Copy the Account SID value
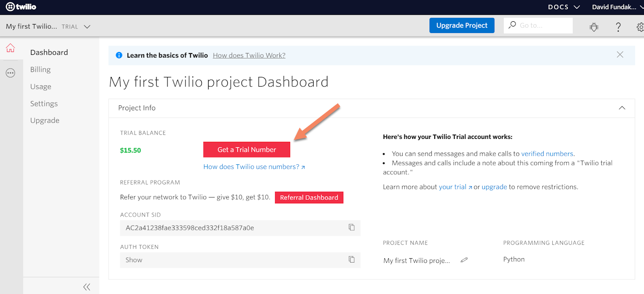This screenshot has height=294, width=644. click(x=351, y=228)
